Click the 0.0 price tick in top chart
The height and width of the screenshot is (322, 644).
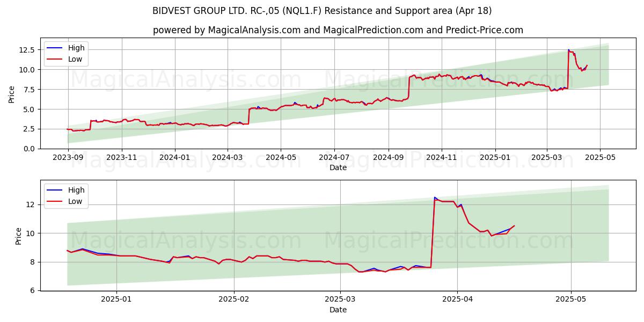point(29,149)
